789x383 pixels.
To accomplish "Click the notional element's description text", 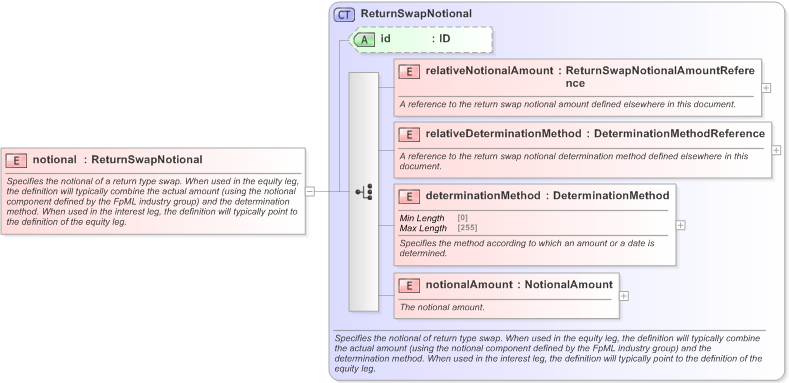I will click(x=152, y=201).
